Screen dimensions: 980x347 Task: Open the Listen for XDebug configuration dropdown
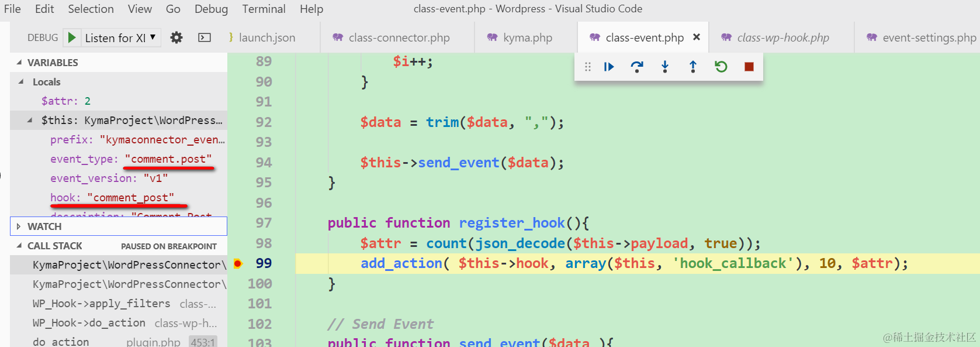click(120, 37)
